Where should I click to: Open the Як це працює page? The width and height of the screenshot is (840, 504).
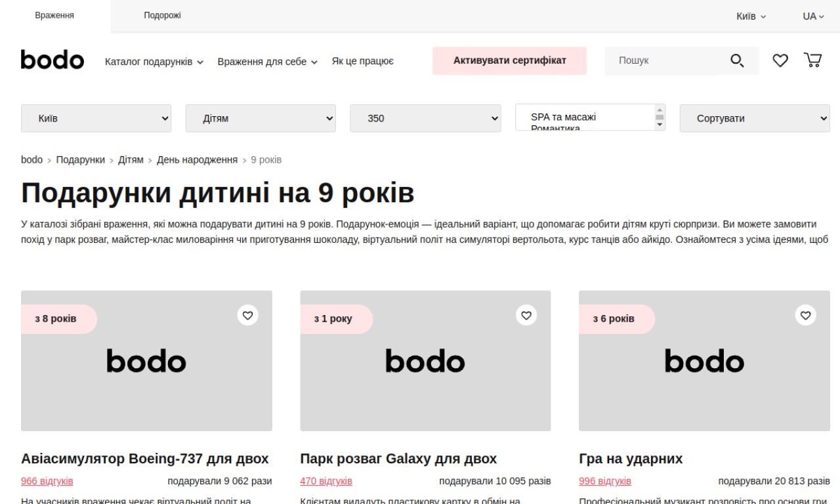tap(362, 62)
